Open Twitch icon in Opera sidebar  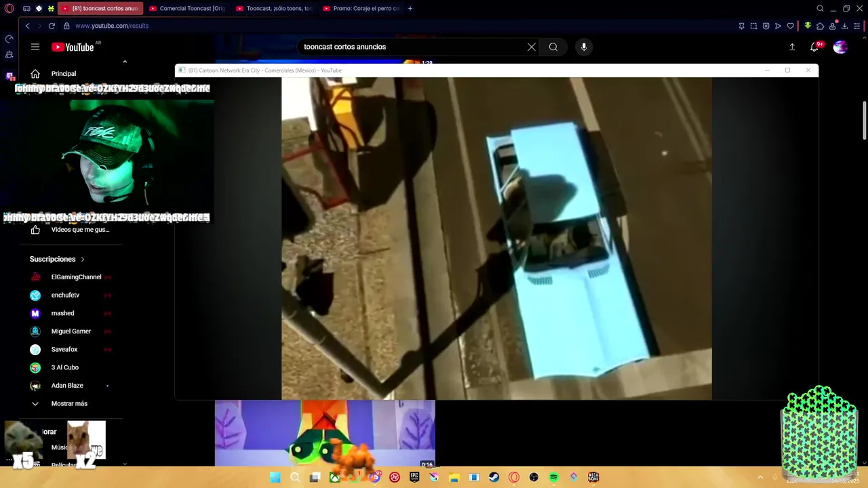(x=9, y=76)
